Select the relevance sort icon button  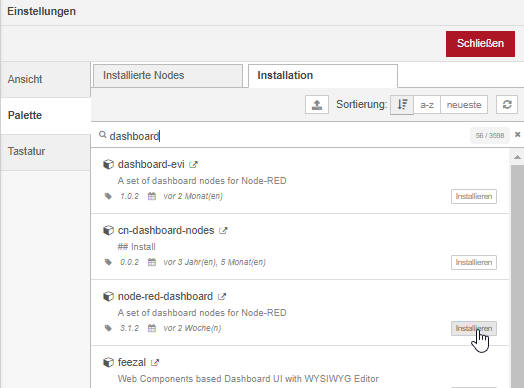click(402, 105)
